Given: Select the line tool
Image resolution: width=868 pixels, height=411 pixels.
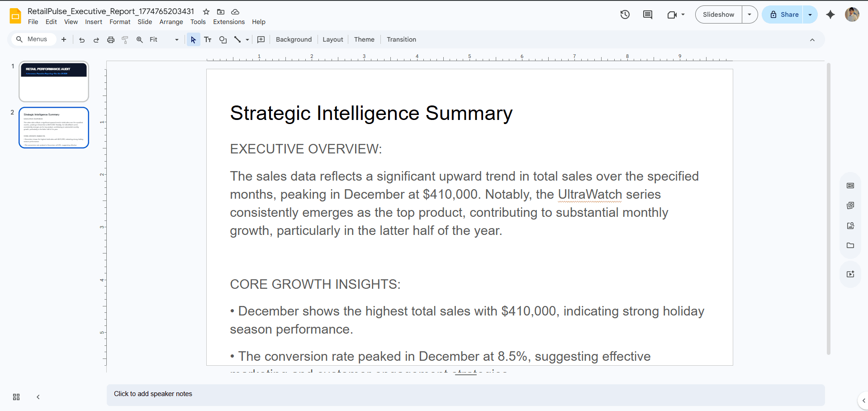Looking at the screenshot, I should pyautogui.click(x=237, y=39).
